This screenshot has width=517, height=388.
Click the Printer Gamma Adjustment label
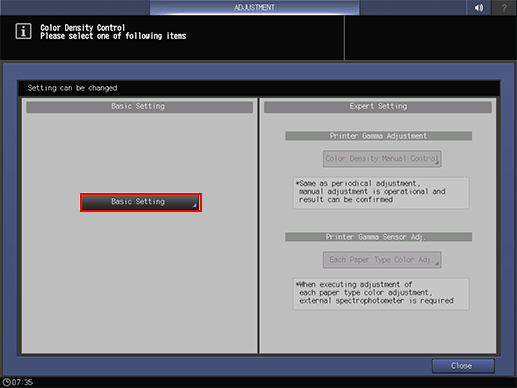pyautogui.click(x=378, y=136)
